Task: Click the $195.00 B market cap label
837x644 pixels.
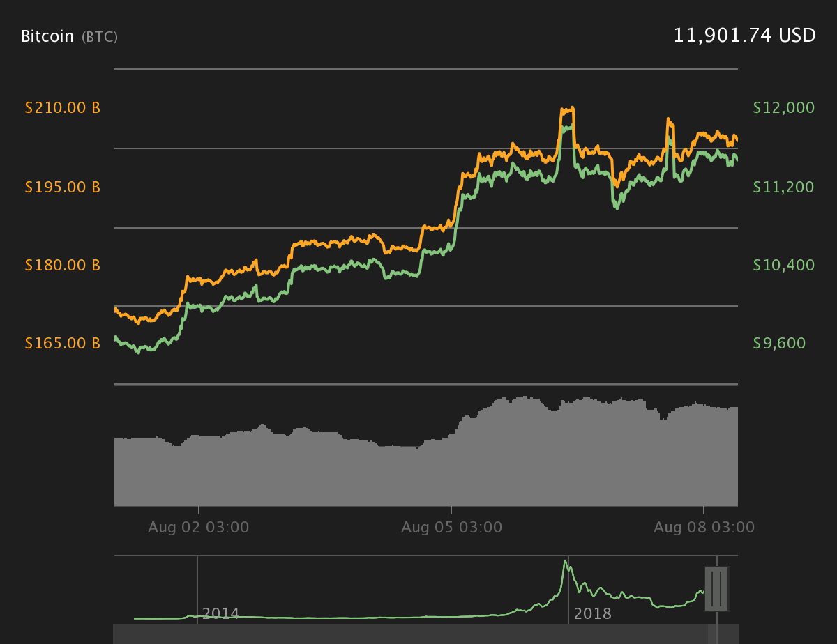Action: [63, 187]
